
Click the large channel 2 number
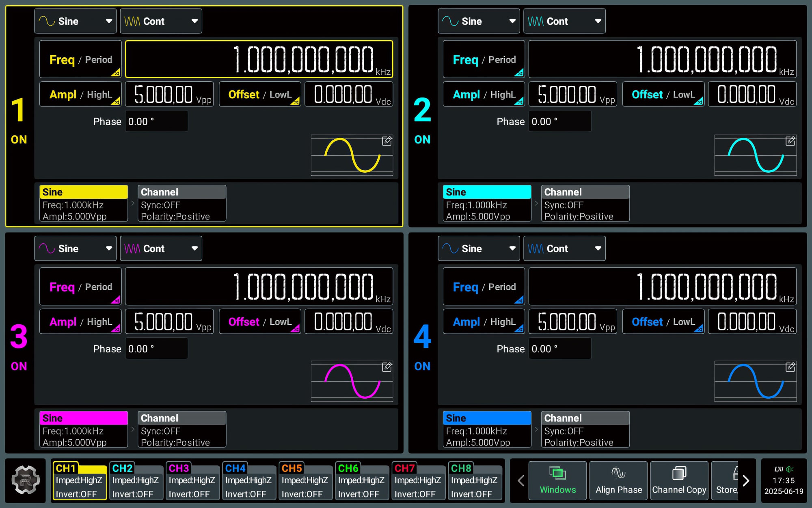click(422, 110)
